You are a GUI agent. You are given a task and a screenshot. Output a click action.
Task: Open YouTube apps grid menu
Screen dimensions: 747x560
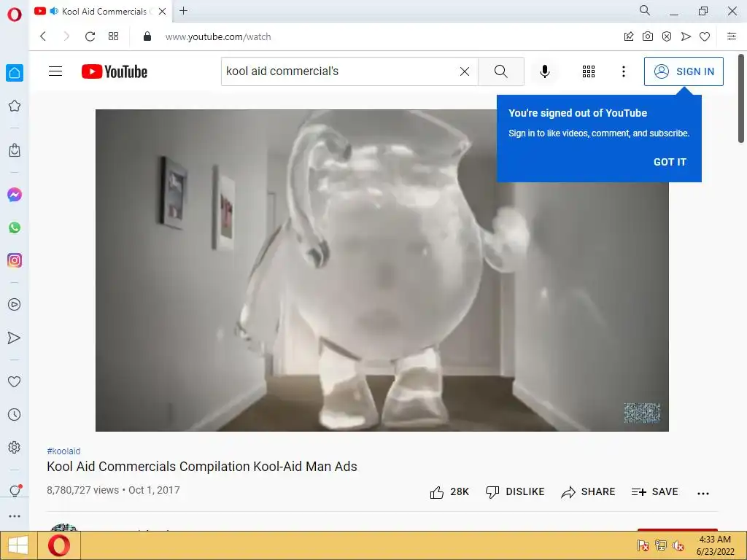coord(589,71)
